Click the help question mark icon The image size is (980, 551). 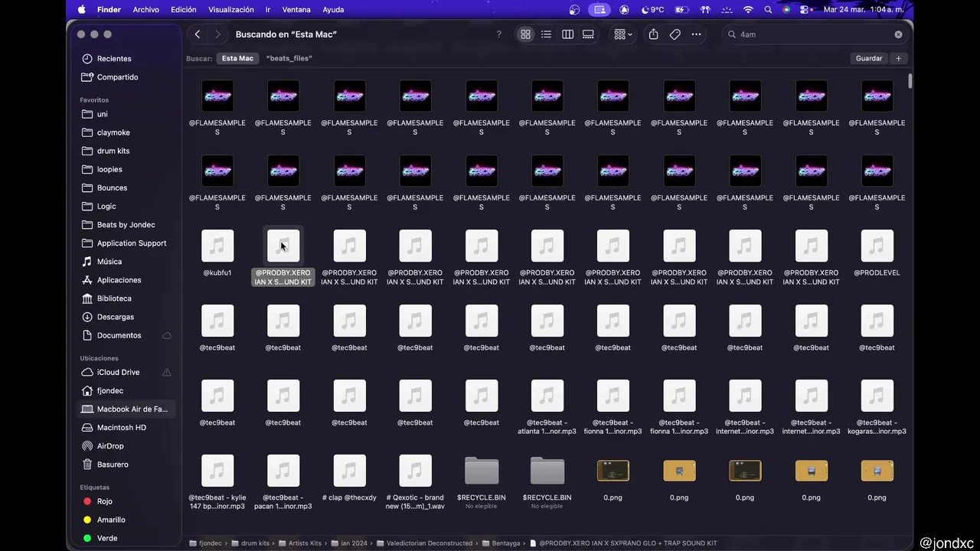tap(499, 34)
